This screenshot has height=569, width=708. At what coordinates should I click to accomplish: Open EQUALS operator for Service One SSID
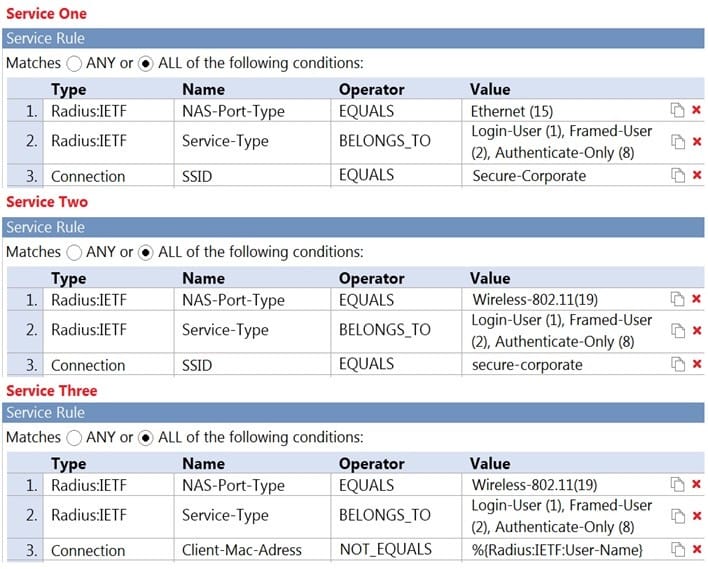point(366,176)
